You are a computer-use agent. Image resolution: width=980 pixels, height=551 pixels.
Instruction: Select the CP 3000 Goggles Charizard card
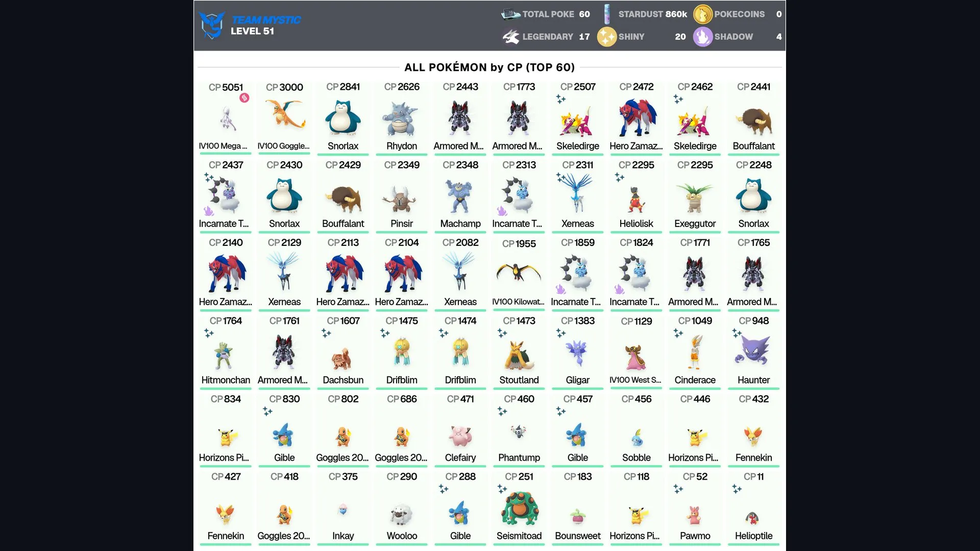pos(284,118)
